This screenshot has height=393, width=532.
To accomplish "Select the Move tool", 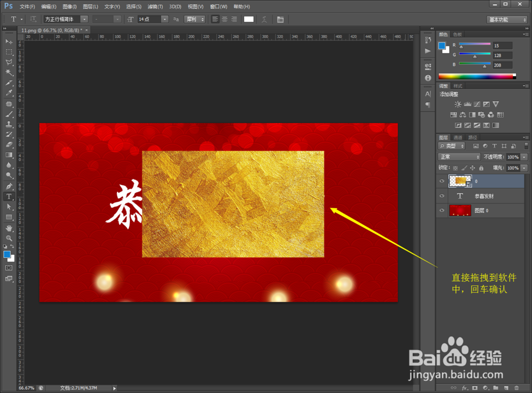I will click(x=9, y=42).
